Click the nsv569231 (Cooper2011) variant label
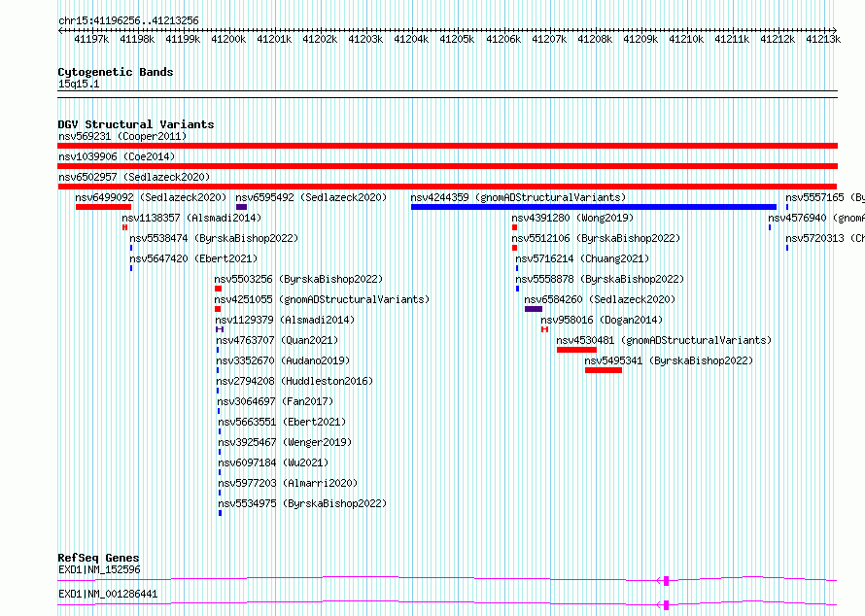Screen dimensions: 865x616 [122, 136]
